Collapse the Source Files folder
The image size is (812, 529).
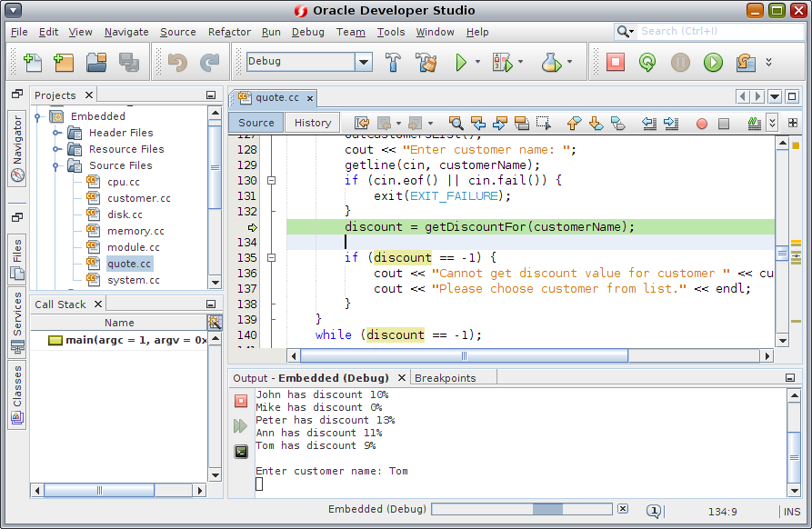56,165
